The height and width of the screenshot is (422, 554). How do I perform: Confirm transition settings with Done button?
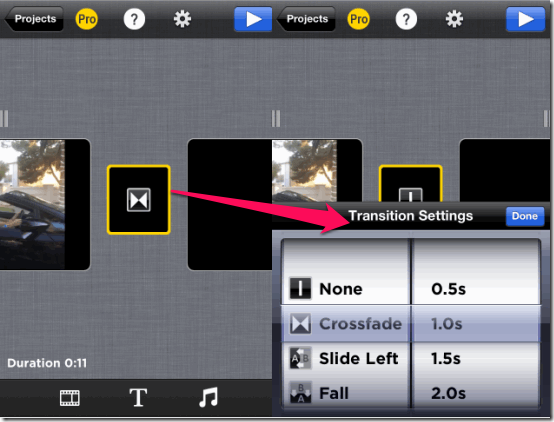pos(525,216)
